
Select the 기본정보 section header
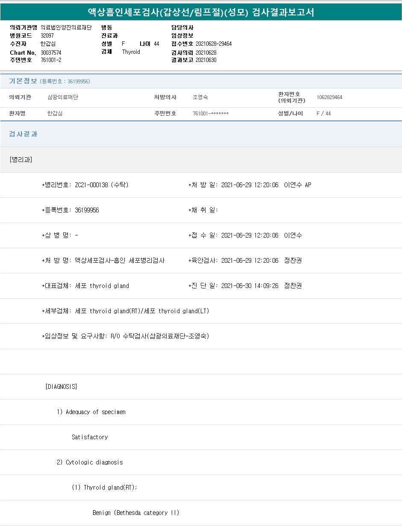[23, 81]
